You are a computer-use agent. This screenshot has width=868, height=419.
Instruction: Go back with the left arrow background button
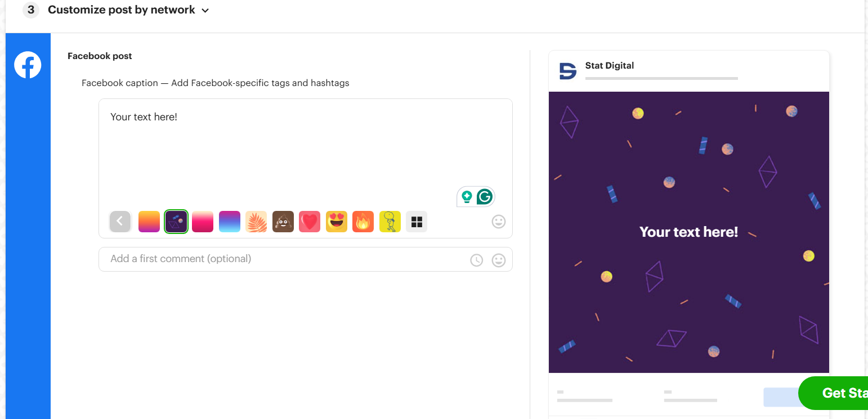pos(120,222)
